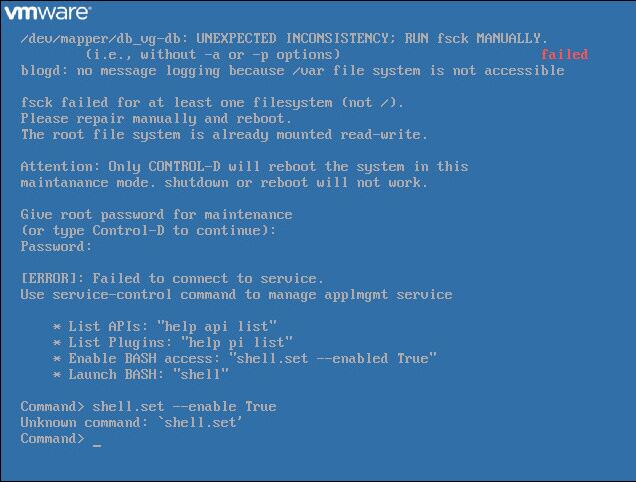Click the 'blogd: no message logging' line
This screenshot has height=482, width=636.
(x=292, y=71)
